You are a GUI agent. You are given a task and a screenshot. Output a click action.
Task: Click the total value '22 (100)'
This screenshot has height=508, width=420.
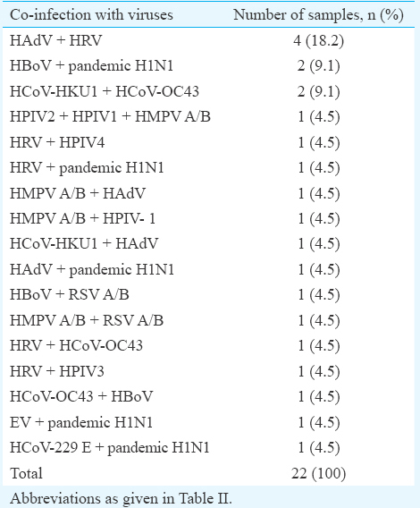coord(319,473)
